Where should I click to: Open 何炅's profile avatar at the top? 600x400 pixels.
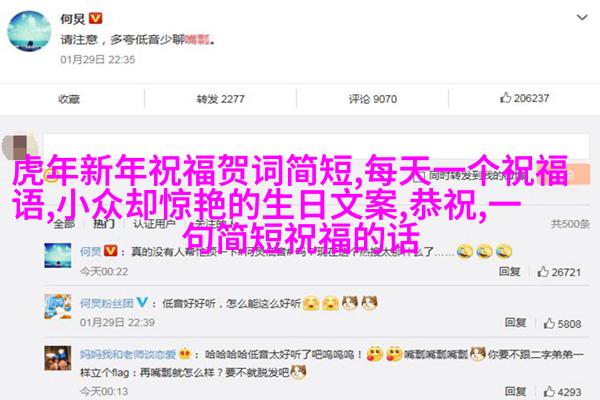pyautogui.click(x=29, y=31)
